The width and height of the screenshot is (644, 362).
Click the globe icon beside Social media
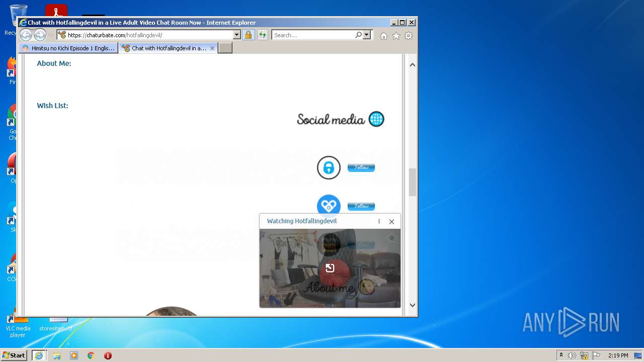376,119
